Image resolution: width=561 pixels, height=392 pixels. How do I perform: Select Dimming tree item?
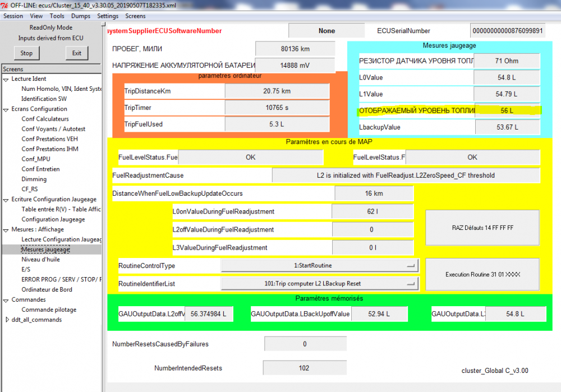click(x=34, y=179)
